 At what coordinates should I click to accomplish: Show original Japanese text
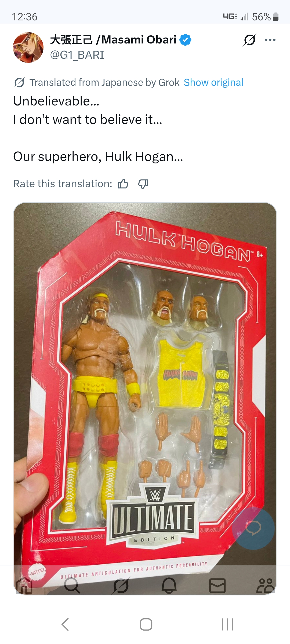click(213, 82)
